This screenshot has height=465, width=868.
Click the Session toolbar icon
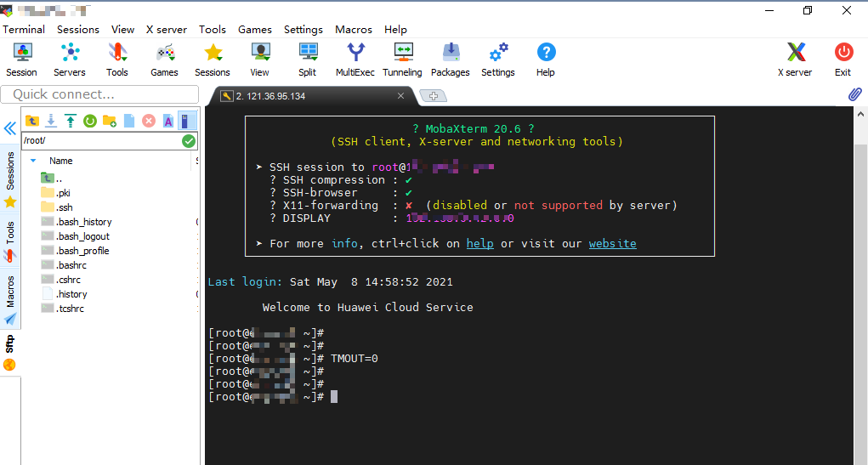point(22,60)
